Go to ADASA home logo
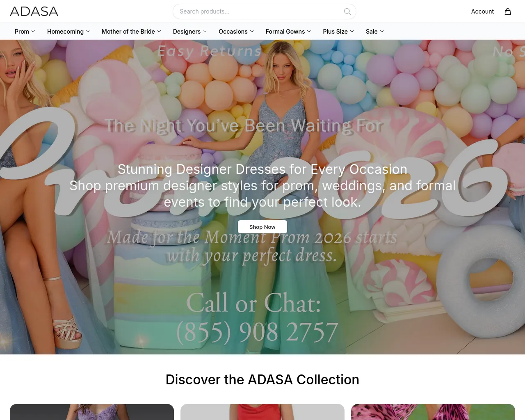Image resolution: width=525 pixels, height=420 pixels. [x=34, y=11]
